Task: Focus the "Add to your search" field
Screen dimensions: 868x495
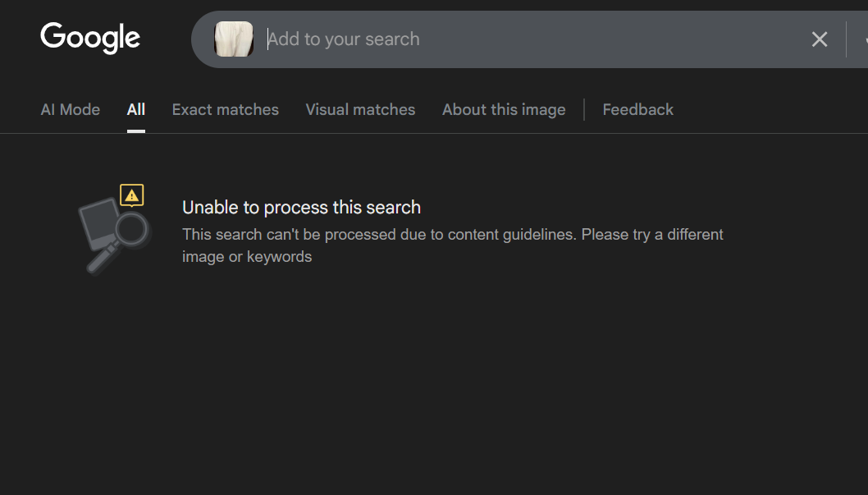Action: click(410, 39)
